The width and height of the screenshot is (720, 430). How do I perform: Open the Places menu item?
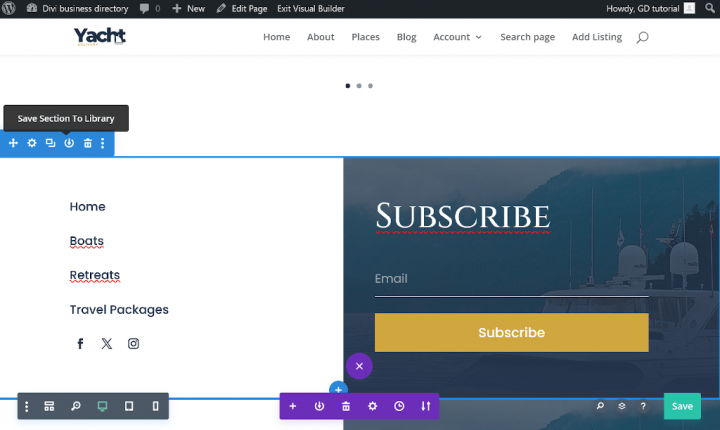coord(365,37)
